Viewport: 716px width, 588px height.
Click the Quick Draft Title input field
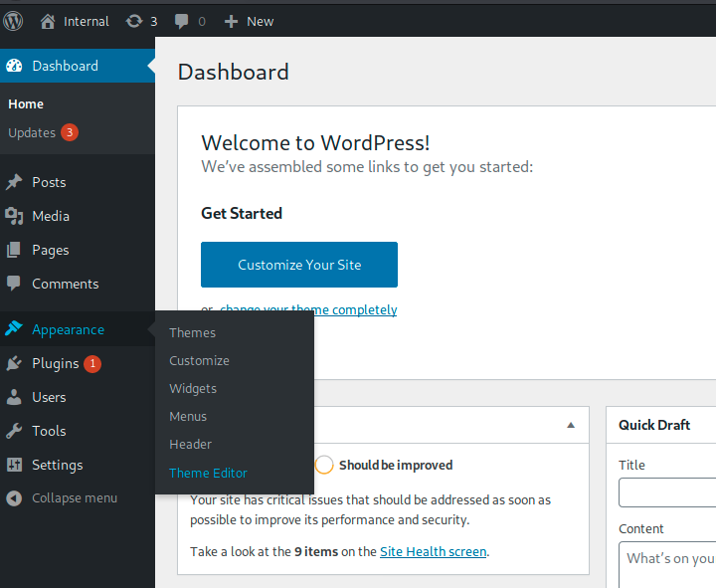point(667,492)
